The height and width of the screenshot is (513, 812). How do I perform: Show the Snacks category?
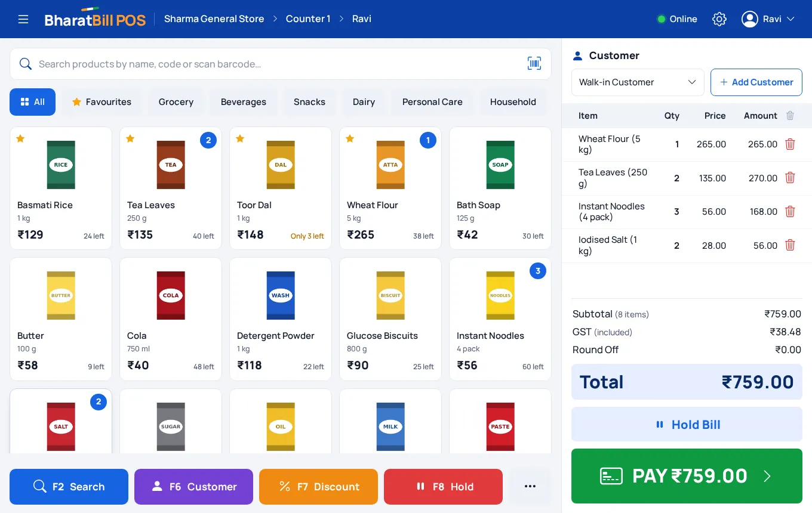coord(309,102)
